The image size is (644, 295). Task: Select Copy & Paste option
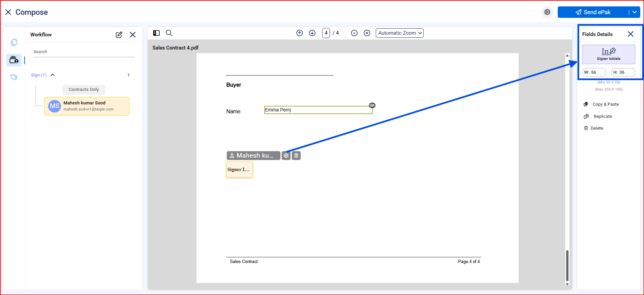coord(605,104)
